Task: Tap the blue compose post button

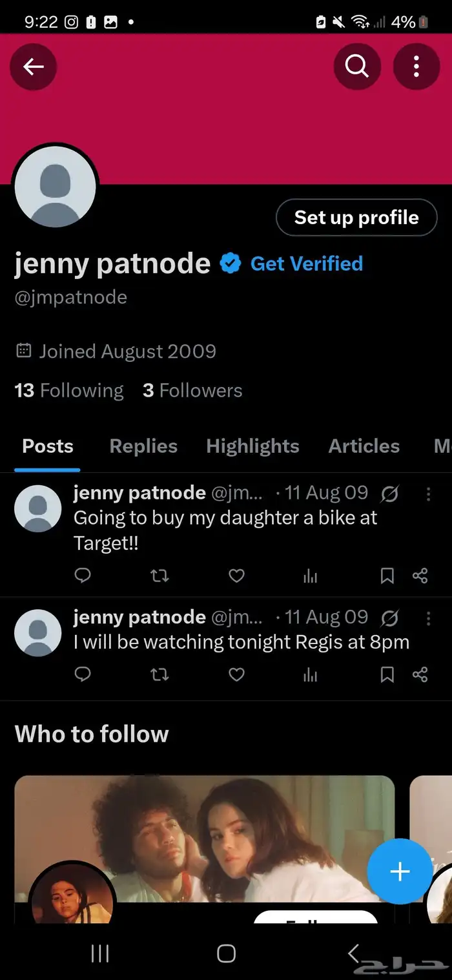Action: click(x=400, y=871)
